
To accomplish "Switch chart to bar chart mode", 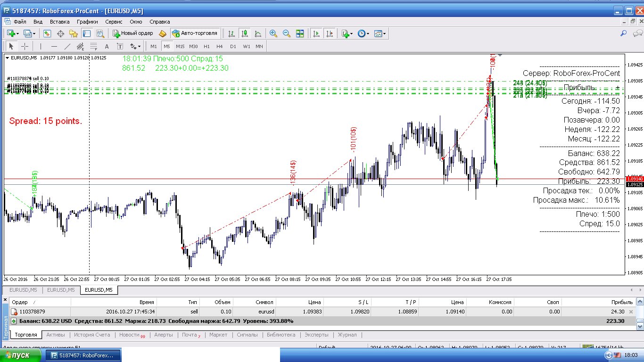I will (x=231, y=33).
